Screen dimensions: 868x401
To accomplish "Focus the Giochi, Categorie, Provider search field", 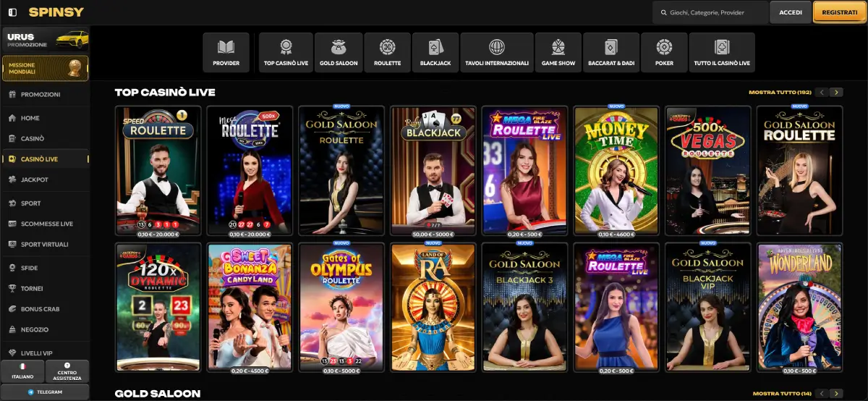I will 710,12.
